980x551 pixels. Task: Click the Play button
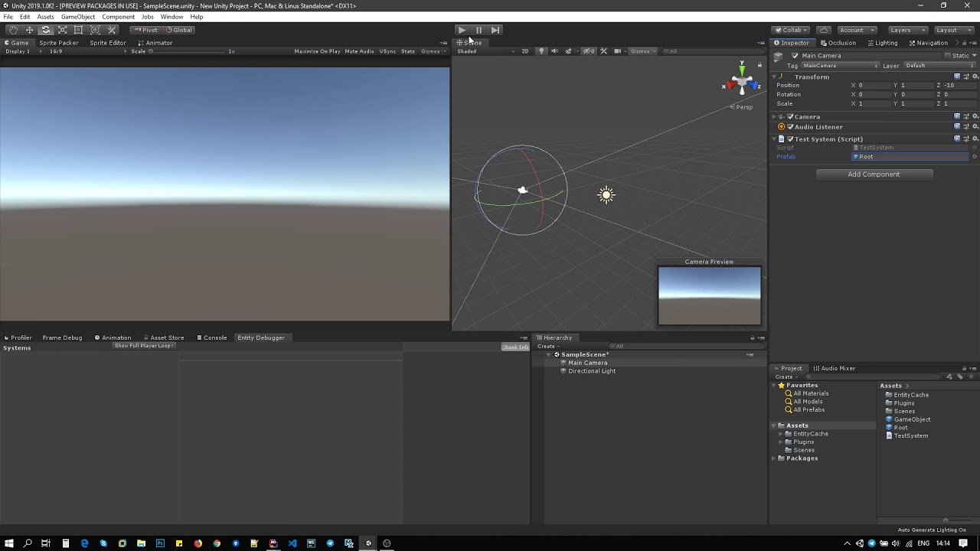[x=462, y=30]
